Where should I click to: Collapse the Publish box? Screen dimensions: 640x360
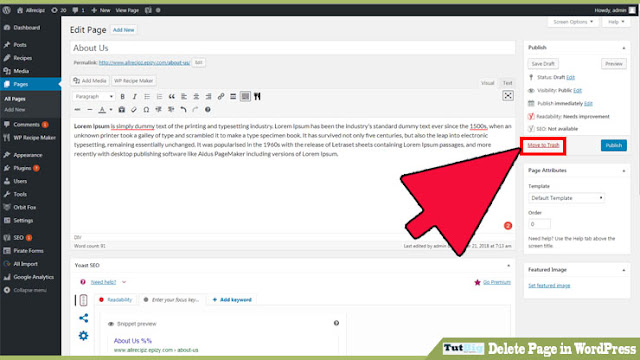[x=624, y=48]
